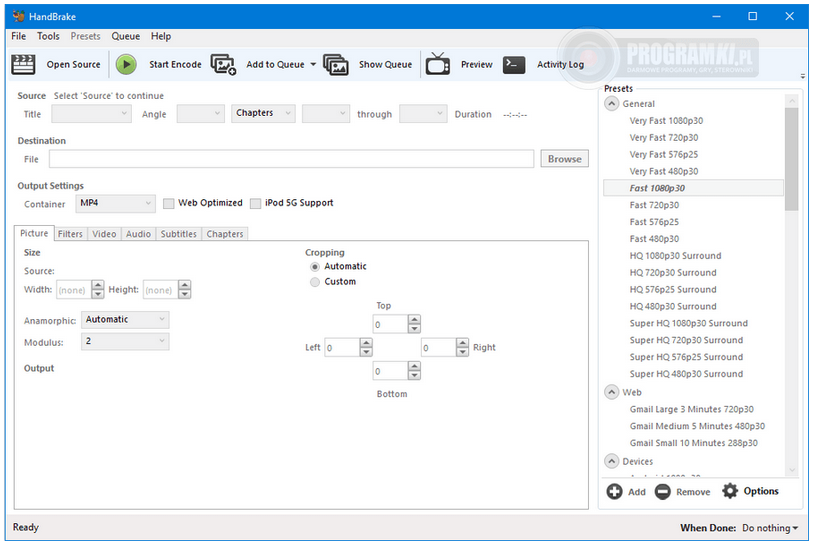Screen dimensions: 814x546
Task: Open the Chapters range type dropdown
Action: click(263, 113)
